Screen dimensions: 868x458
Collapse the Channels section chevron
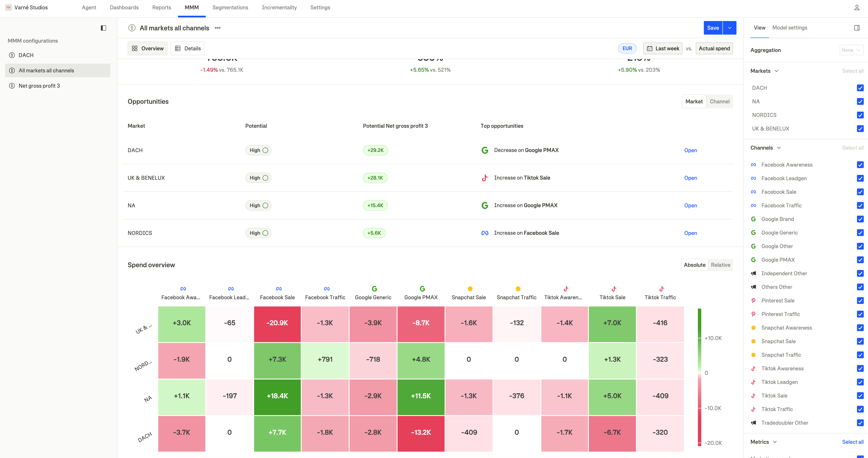click(779, 148)
